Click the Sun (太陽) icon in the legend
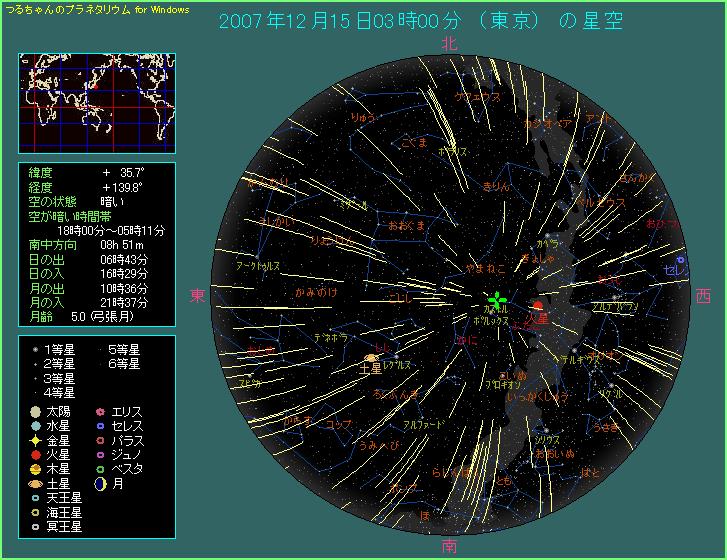Image resolution: width=727 pixels, height=560 pixels. click(x=35, y=411)
